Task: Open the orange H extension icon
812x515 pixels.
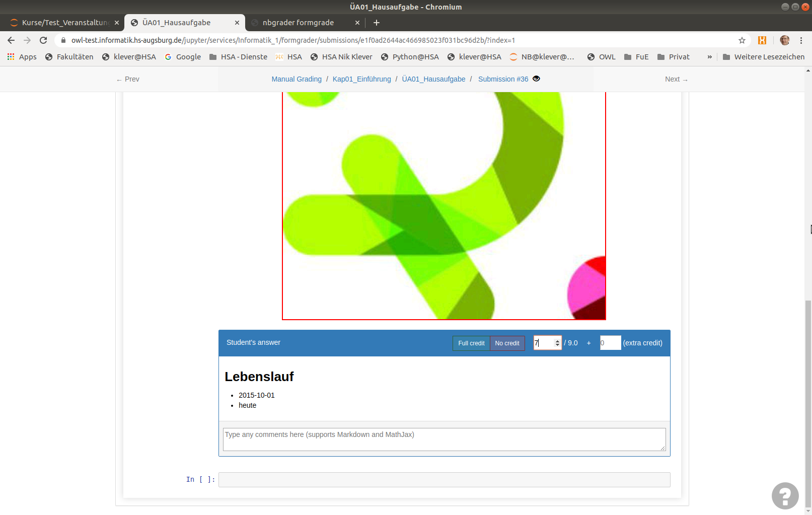Action: coord(762,40)
